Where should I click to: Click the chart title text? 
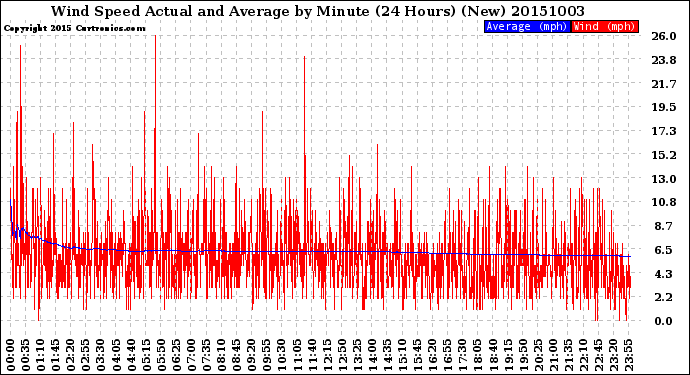pyautogui.click(x=318, y=11)
